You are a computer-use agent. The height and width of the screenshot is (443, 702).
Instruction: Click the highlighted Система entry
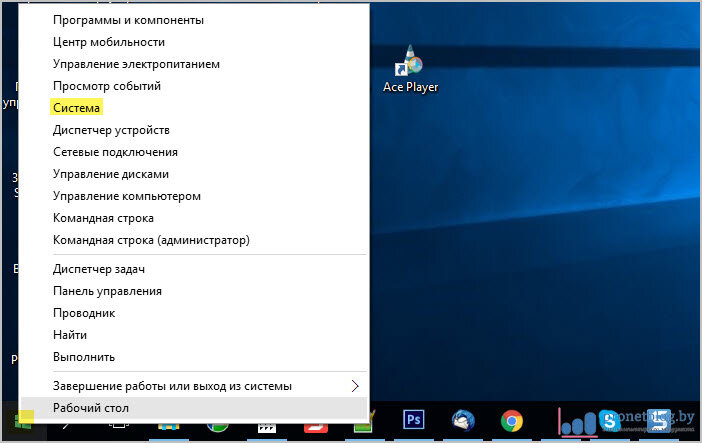point(194,108)
